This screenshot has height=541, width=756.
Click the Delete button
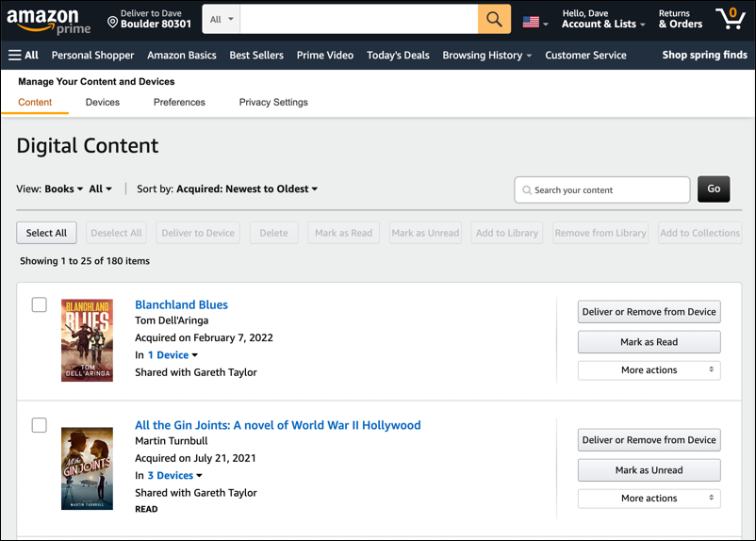(x=274, y=233)
